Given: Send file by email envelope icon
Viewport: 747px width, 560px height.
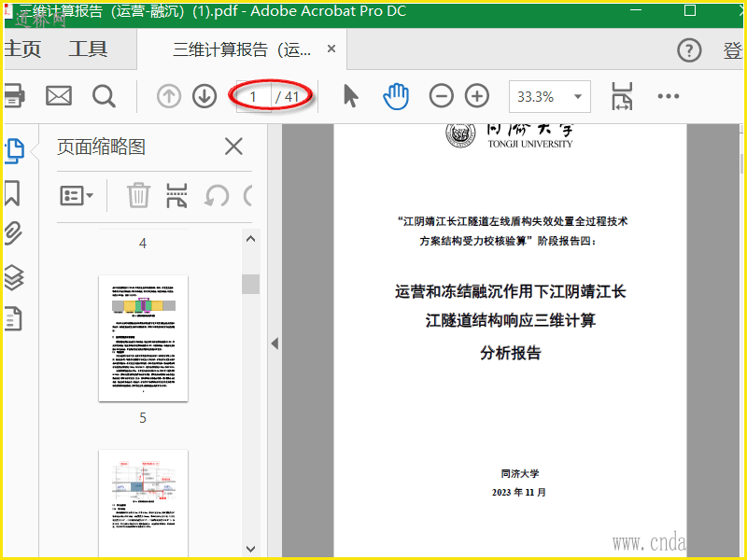Looking at the screenshot, I should (x=59, y=96).
